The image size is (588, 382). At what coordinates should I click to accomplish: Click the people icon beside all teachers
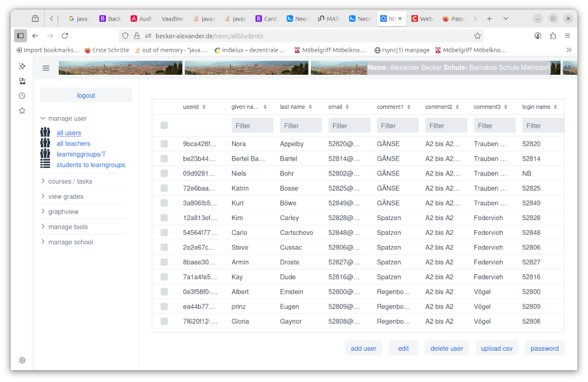pyautogui.click(x=45, y=144)
